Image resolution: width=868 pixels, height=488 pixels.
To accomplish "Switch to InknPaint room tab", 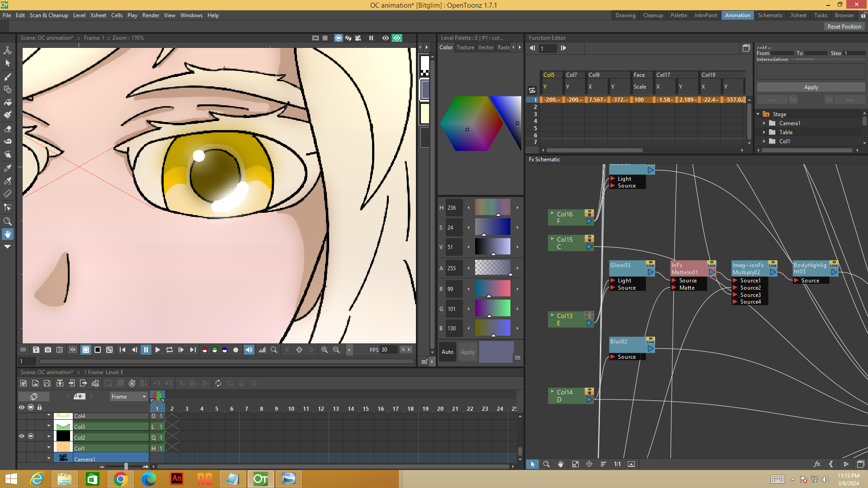I will (706, 15).
